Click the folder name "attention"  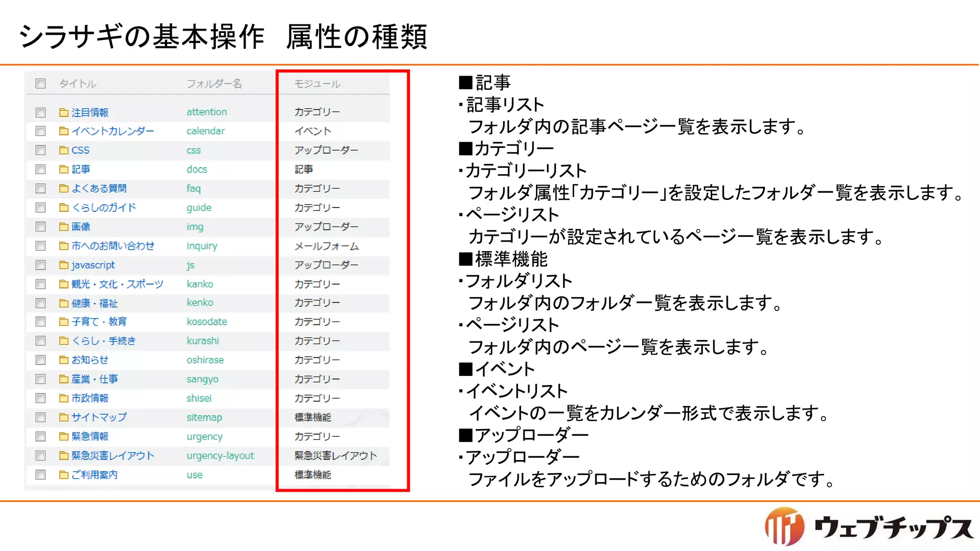[207, 112]
